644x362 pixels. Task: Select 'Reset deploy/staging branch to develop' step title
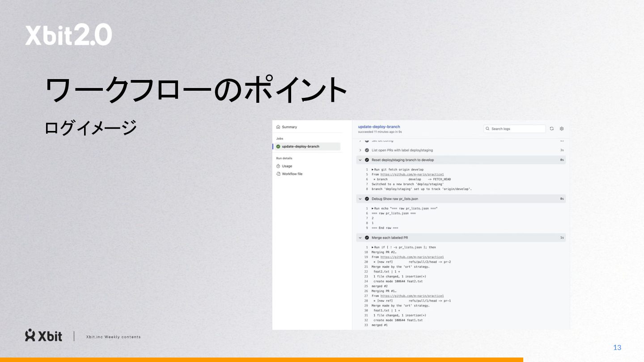point(402,160)
